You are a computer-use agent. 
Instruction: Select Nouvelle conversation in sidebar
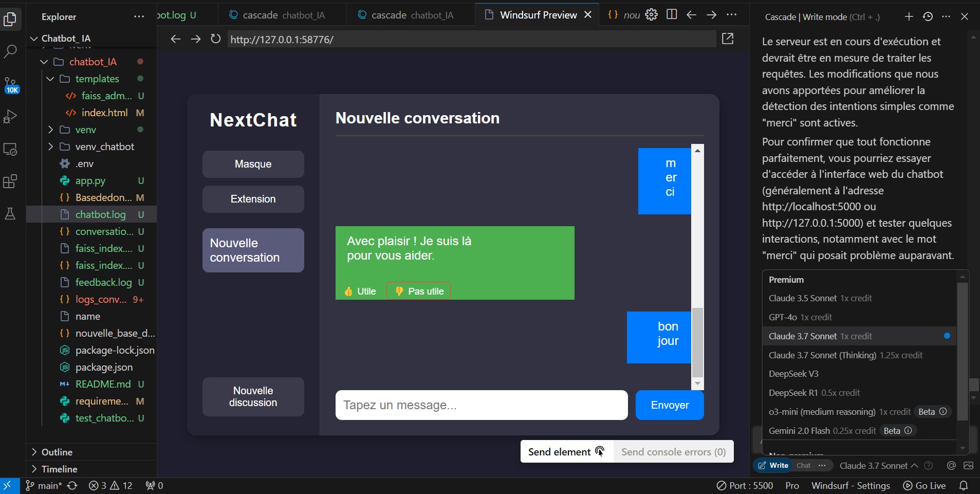pyautogui.click(x=253, y=250)
